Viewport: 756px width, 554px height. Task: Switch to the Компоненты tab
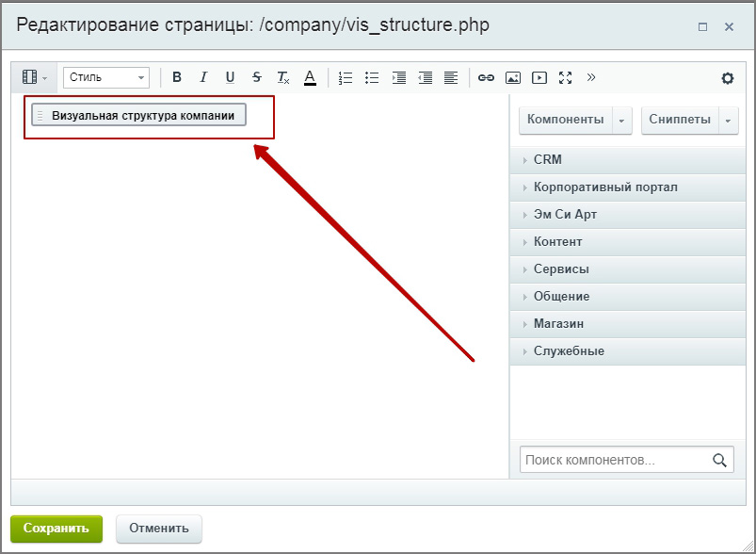coord(565,120)
